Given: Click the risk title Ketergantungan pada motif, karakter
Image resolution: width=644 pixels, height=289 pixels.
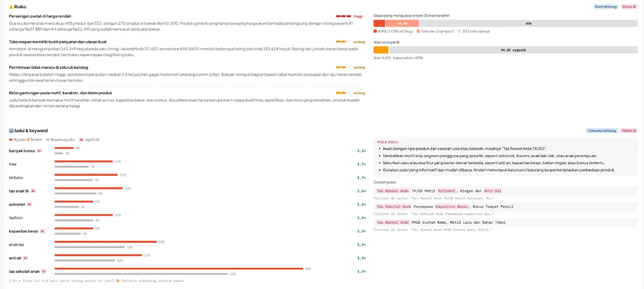Looking at the screenshot, I should tap(60, 93).
